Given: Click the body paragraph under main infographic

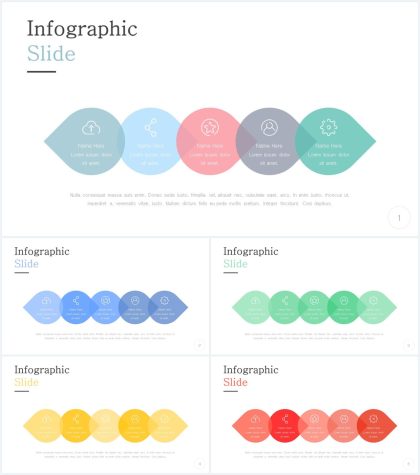Looking at the screenshot, I should tap(210, 199).
